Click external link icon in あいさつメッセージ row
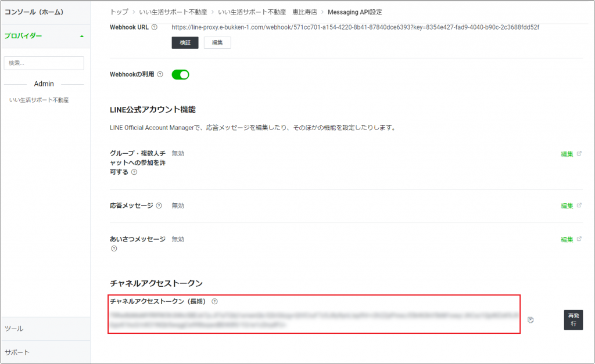The height and width of the screenshot is (364, 595). [579, 239]
